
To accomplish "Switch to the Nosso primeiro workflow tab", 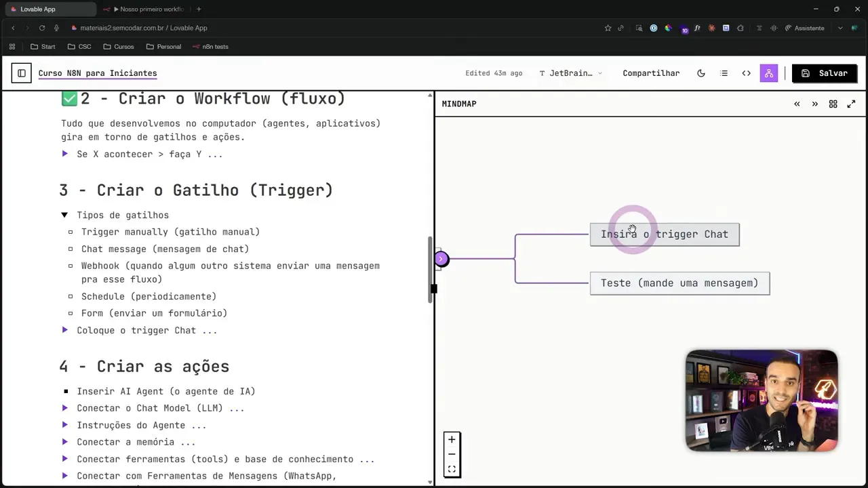I will pos(148,9).
